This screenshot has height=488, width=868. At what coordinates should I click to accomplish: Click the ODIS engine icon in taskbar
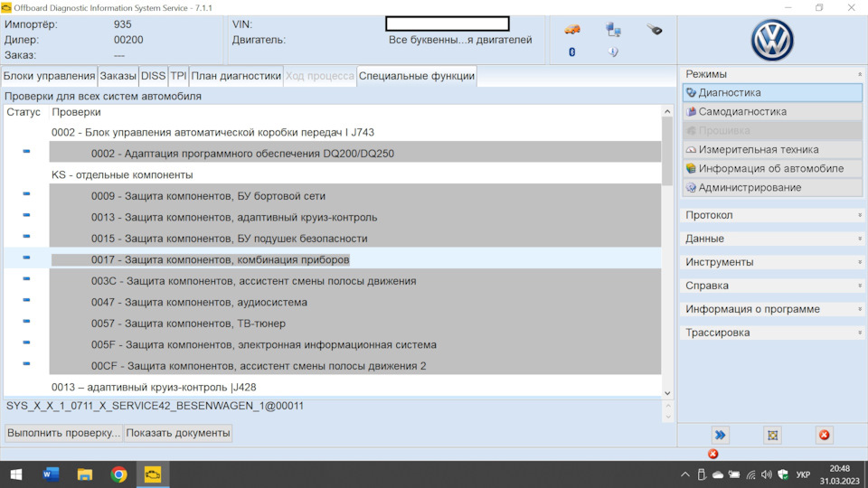153,474
